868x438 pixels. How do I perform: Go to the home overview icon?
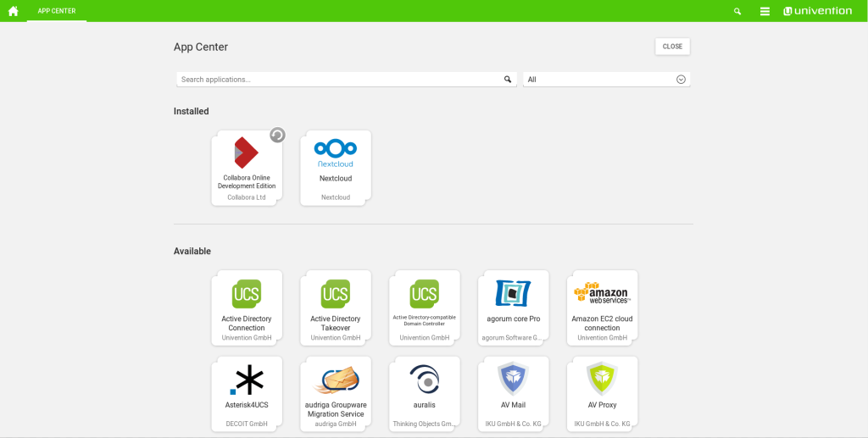pyautogui.click(x=14, y=11)
